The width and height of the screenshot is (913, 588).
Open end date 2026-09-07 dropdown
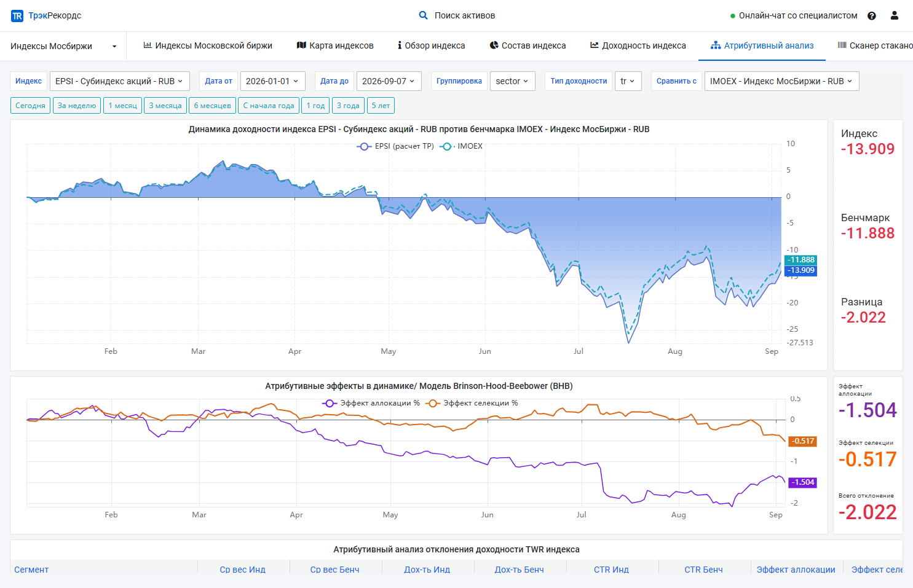tap(389, 81)
